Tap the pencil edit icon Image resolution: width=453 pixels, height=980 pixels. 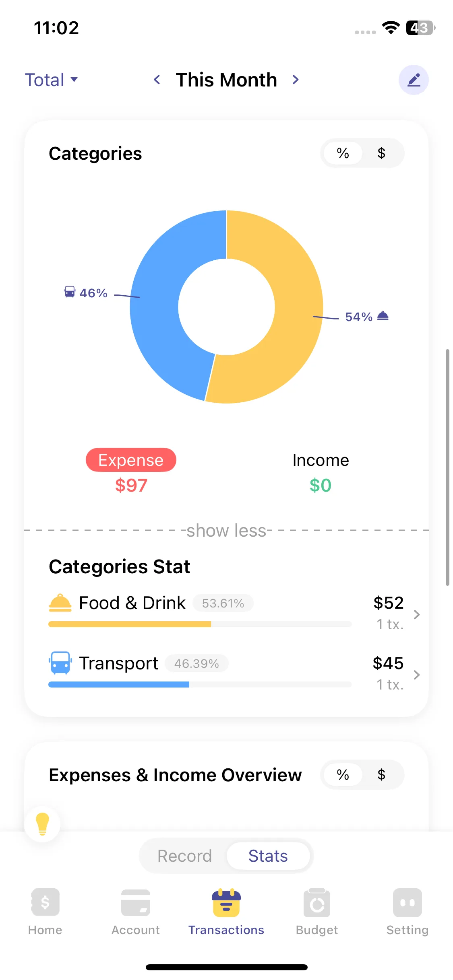click(414, 80)
